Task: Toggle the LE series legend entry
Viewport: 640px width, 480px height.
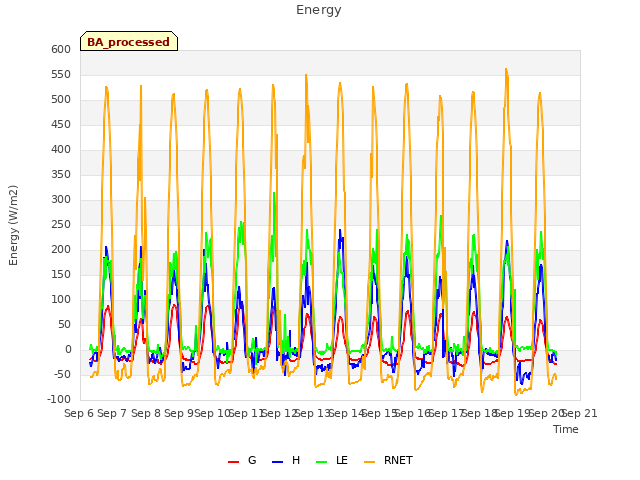Action: pos(332,460)
